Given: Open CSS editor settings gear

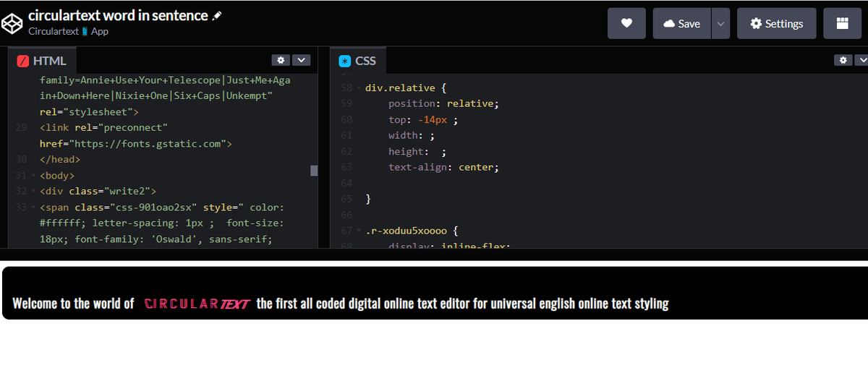Looking at the screenshot, I should pos(843,60).
